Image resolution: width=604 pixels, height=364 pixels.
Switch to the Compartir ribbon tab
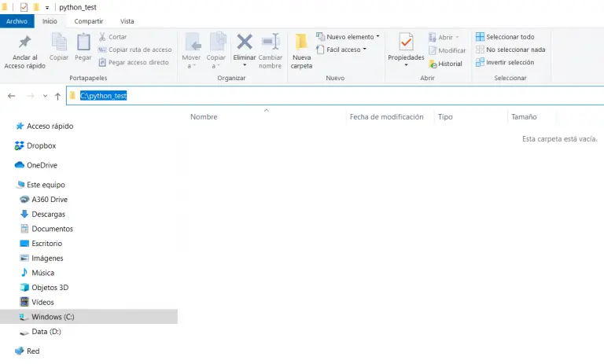tap(88, 21)
